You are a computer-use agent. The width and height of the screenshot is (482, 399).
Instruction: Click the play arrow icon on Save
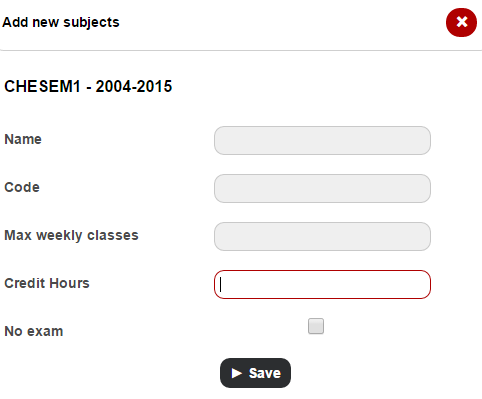(237, 373)
